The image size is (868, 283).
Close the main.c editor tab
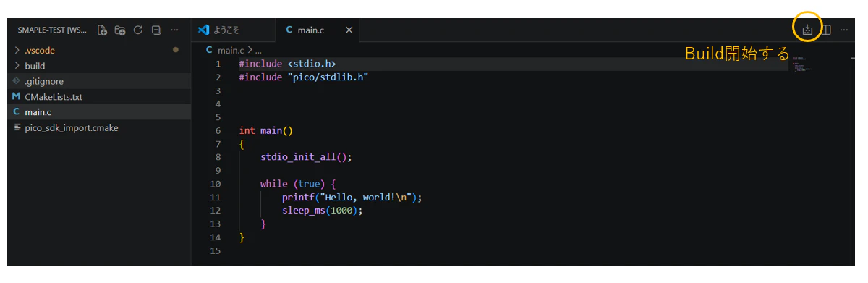pyautogui.click(x=349, y=30)
